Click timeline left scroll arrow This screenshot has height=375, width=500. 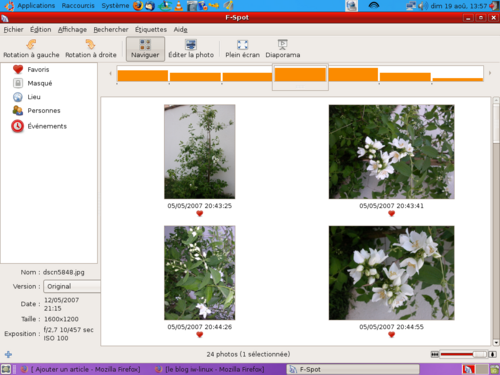pyautogui.click(x=110, y=73)
